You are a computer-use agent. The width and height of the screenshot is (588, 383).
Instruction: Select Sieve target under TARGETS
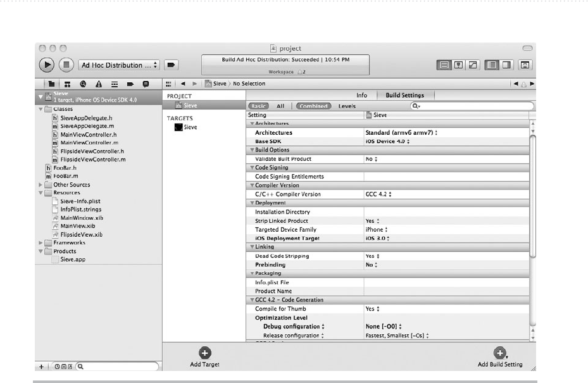(186, 127)
